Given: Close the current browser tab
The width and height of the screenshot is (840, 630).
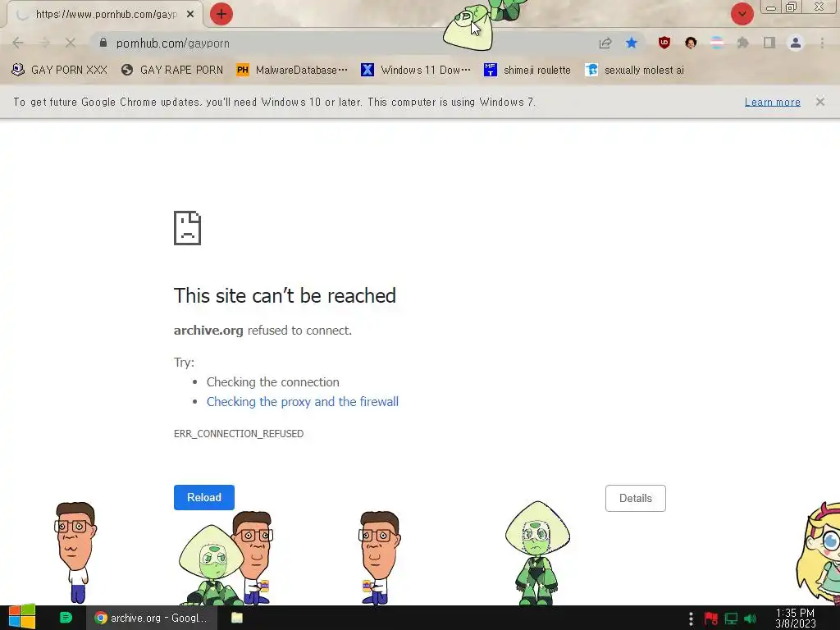Looking at the screenshot, I should click(x=190, y=14).
